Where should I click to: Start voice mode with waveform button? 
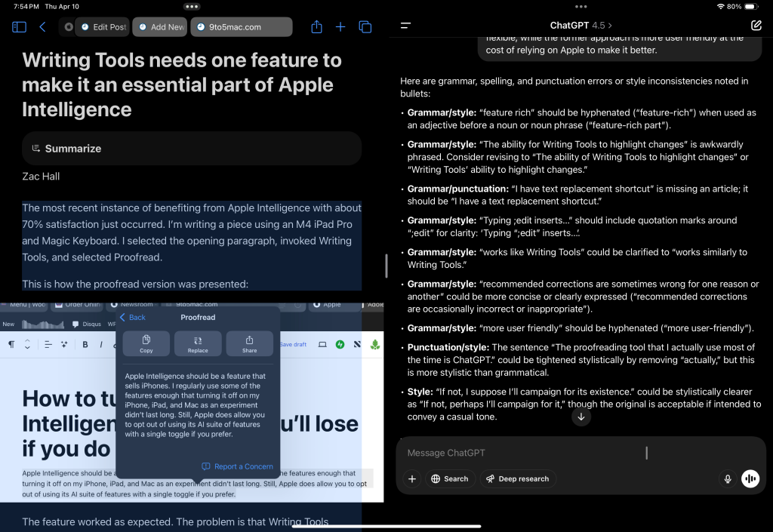click(x=750, y=478)
